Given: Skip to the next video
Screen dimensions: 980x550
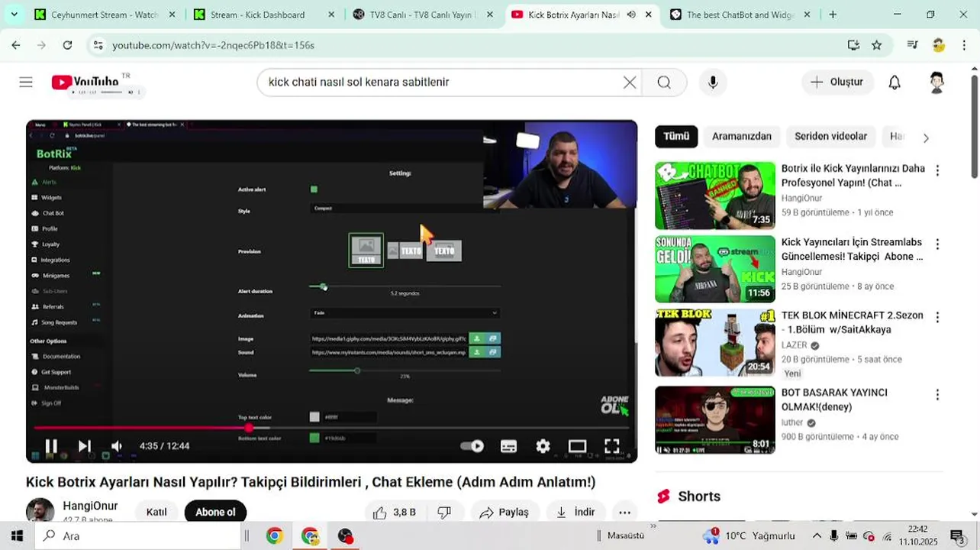Looking at the screenshot, I should 85,446.
